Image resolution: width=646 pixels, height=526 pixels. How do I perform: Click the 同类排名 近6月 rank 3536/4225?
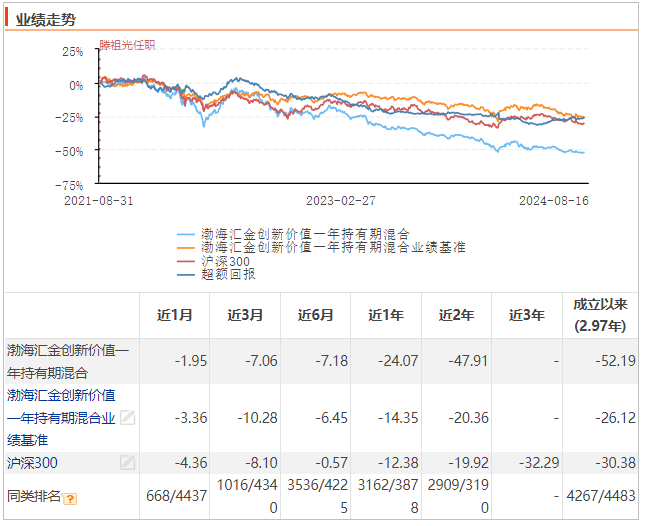pyautogui.click(x=318, y=496)
